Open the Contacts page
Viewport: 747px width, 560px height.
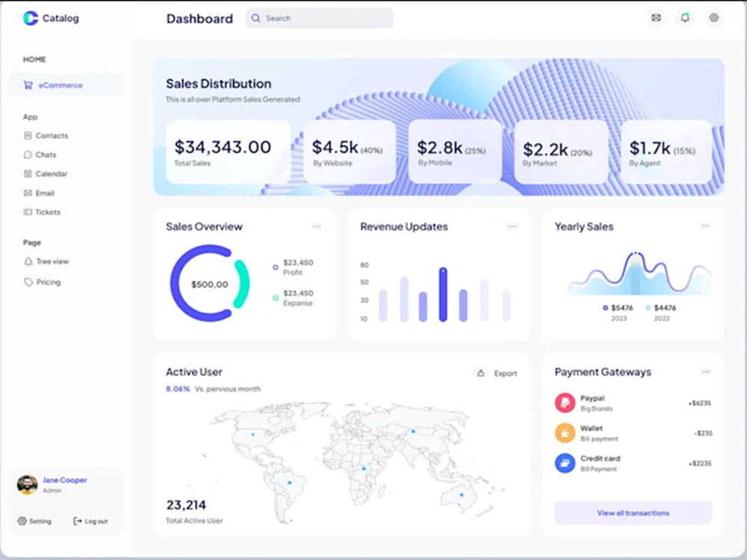(46, 136)
